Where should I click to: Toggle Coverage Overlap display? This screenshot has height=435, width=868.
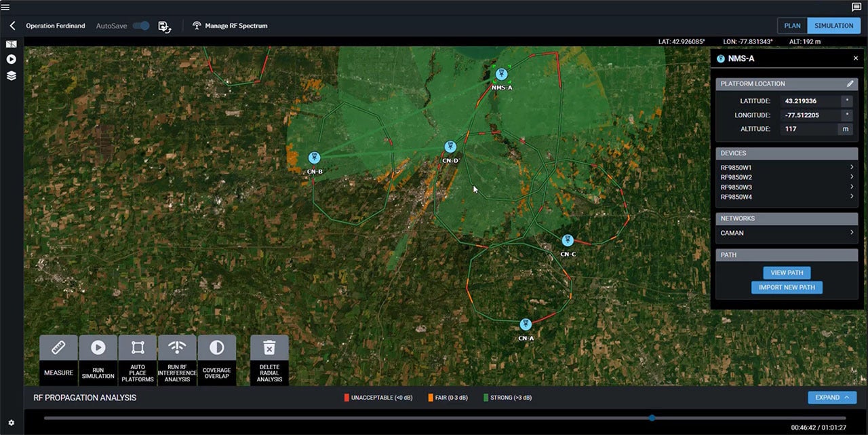tap(216, 358)
